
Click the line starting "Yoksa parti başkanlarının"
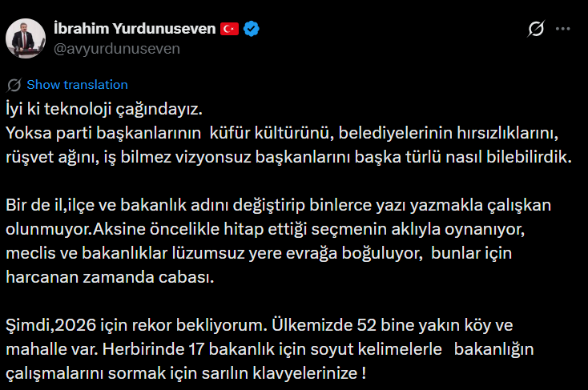coord(276,130)
